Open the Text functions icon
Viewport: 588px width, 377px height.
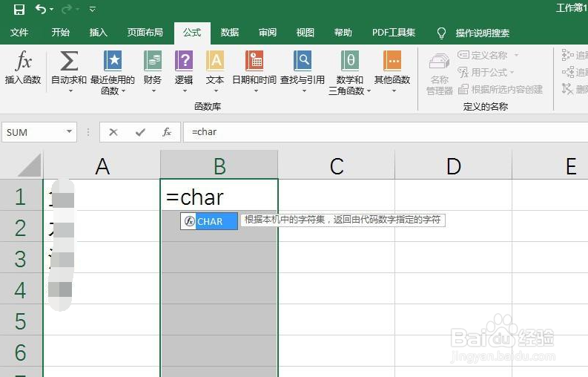coord(215,62)
